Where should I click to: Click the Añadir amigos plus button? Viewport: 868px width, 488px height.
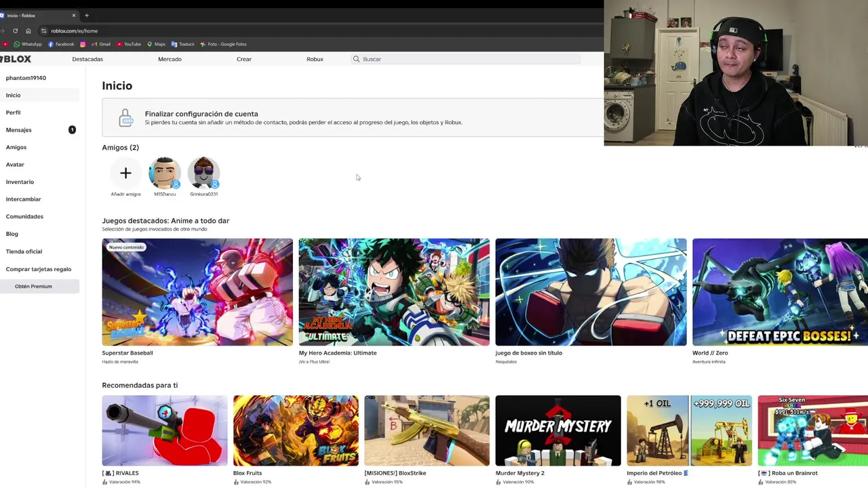coord(125,174)
